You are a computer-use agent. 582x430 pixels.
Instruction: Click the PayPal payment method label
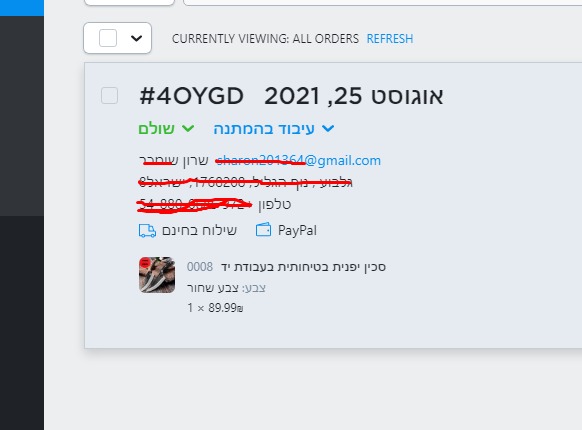(x=297, y=231)
